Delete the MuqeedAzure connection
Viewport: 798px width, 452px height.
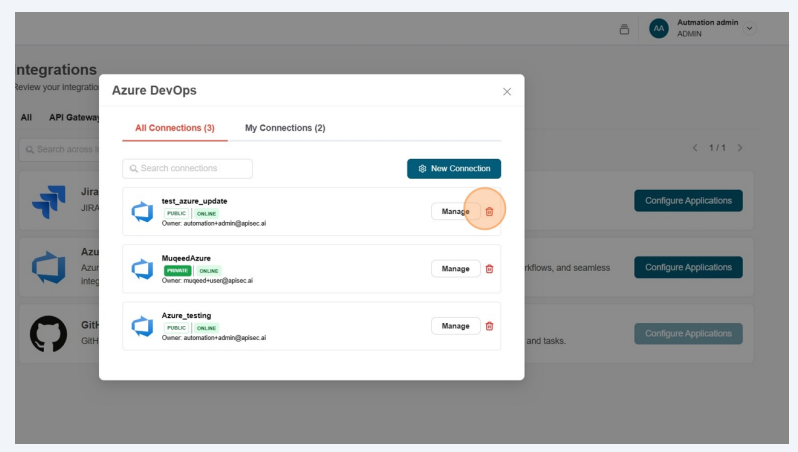489,269
